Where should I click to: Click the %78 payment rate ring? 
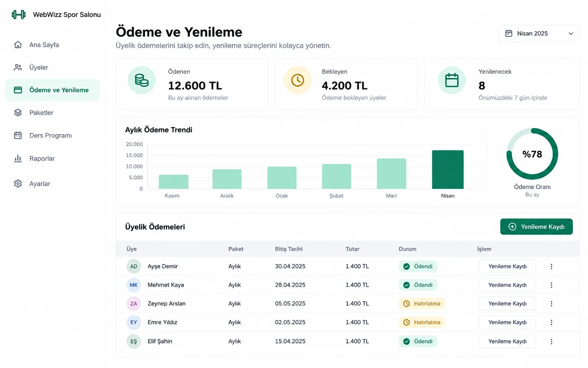tap(532, 154)
